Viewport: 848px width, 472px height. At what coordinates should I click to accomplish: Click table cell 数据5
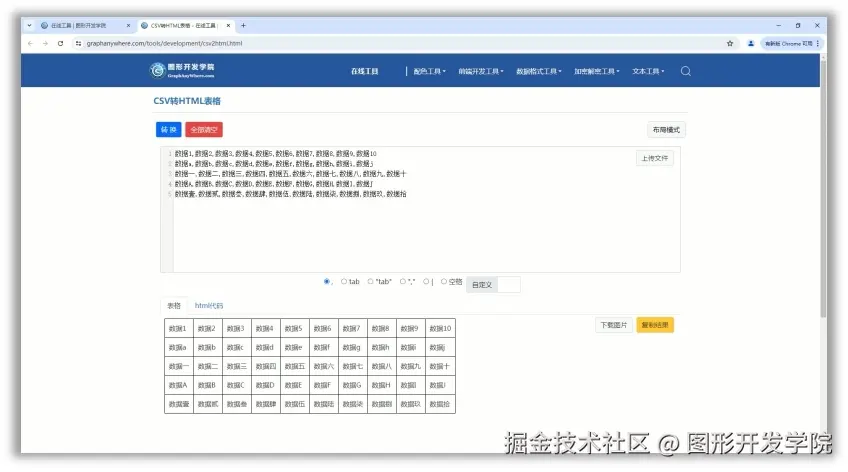(x=294, y=328)
